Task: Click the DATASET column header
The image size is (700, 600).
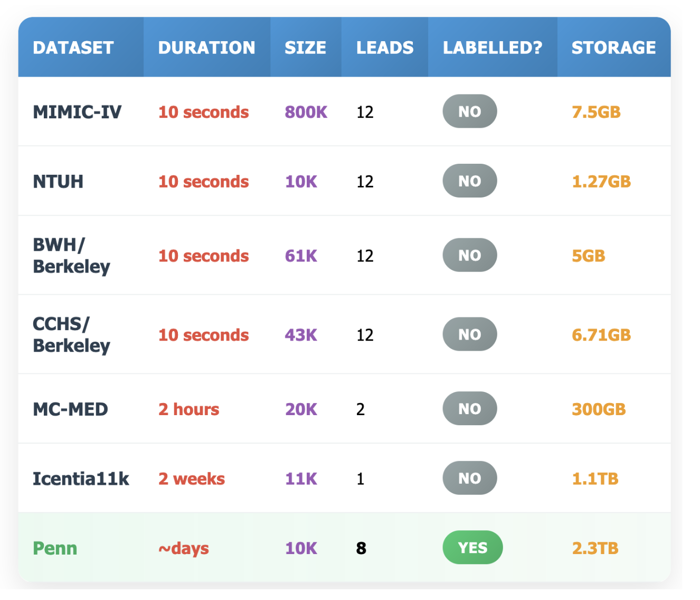Action: [73, 48]
